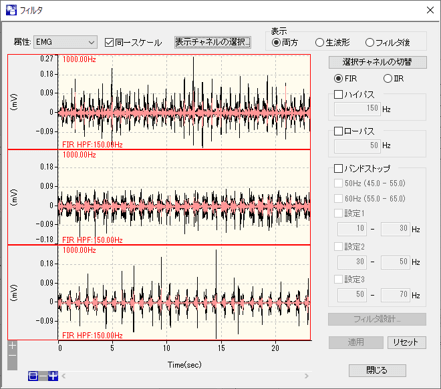Enable the ハイパス checkbox
The height and width of the screenshot is (389, 441).
(x=338, y=95)
